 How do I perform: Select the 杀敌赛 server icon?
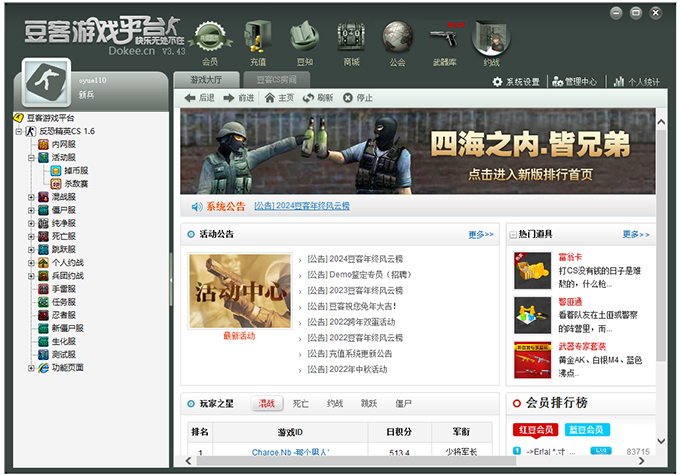coord(56,184)
